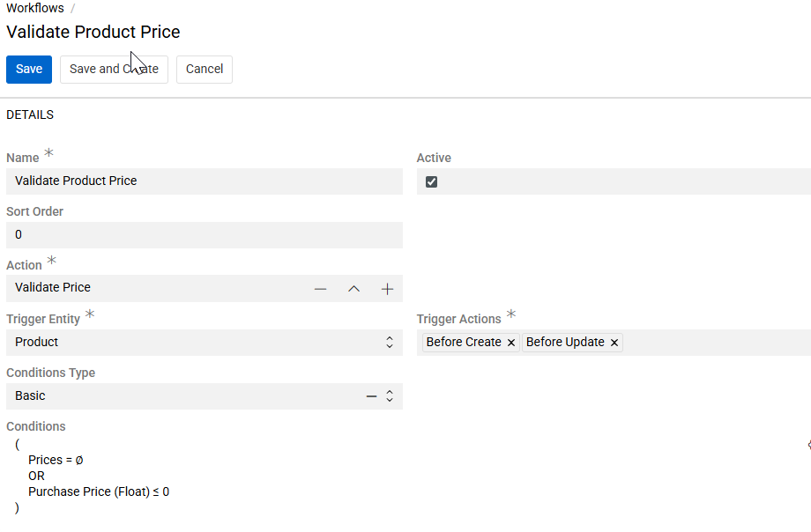Viewport: 811px width, 532px height.
Task: Open the Trigger Actions multi-select field
Action: click(x=714, y=343)
